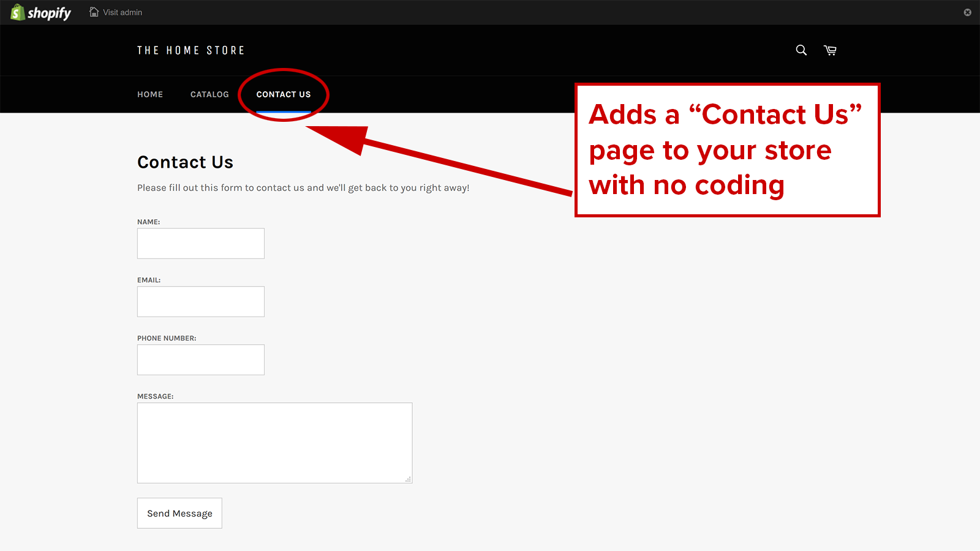Click the Visit admin house icon
The image size is (980, 551).
pyautogui.click(x=94, y=12)
